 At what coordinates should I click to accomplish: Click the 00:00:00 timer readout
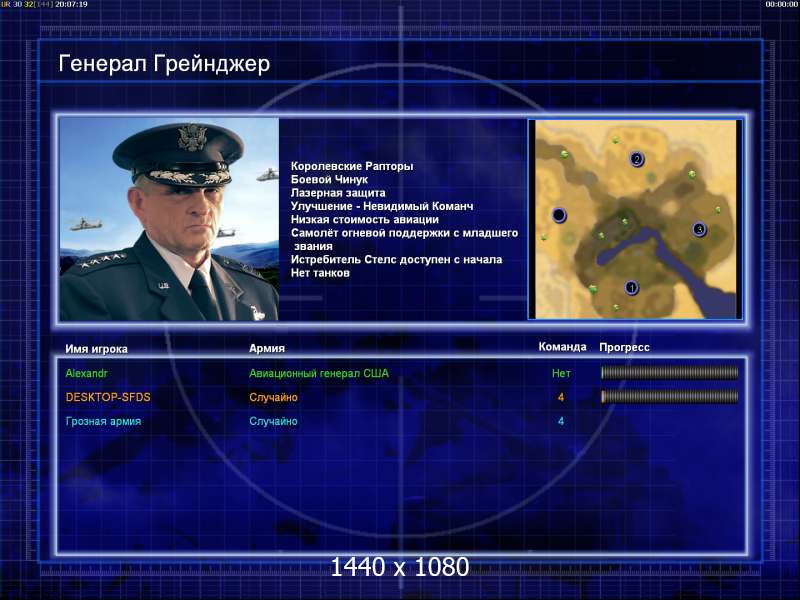pyautogui.click(x=782, y=4)
